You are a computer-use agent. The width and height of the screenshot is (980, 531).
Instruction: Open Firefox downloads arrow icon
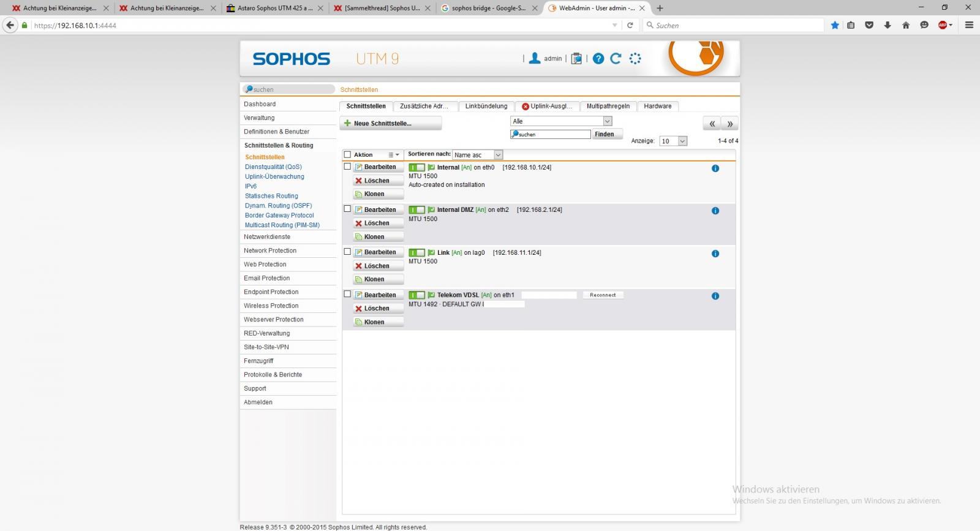(887, 25)
